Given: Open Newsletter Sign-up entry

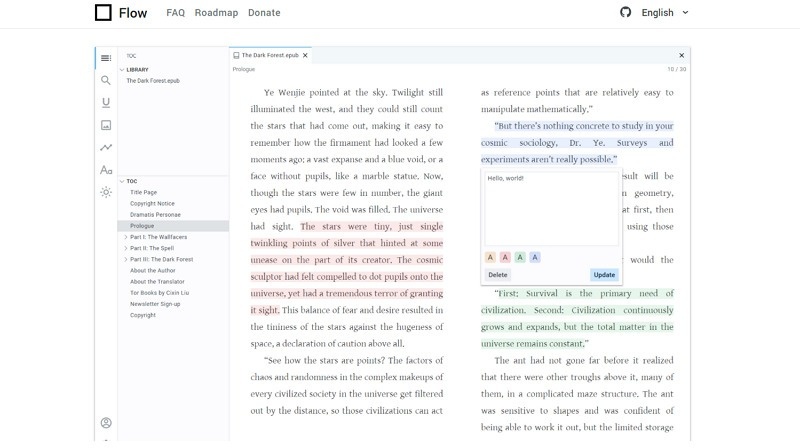Looking at the screenshot, I should [x=155, y=304].
